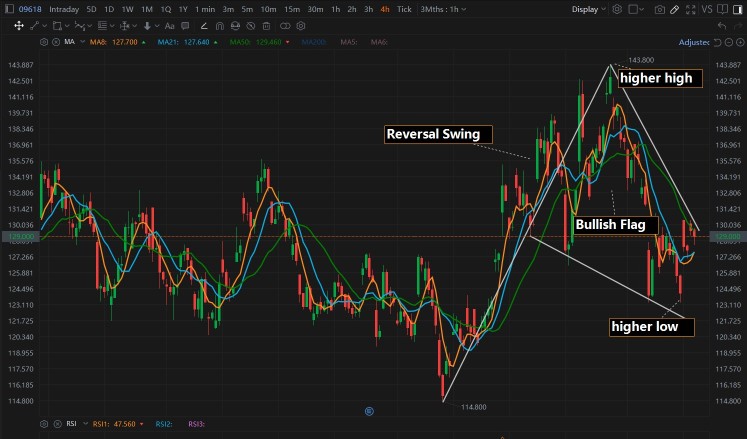Open MA indicator settings gear
This screenshot has width=747, height=439.
coord(44,42)
